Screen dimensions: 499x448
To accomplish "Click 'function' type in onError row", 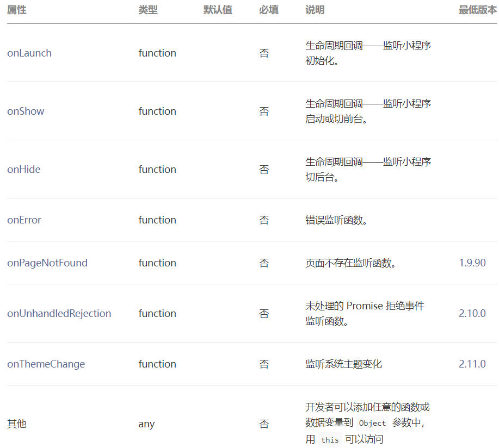I will click(x=157, y=220).
